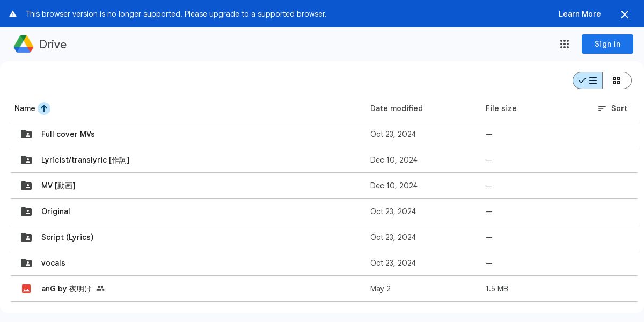Reverse sort direction with Name arrow
Image resolution: width=644 pixels, height=322 pixels.
pyautogui.click(x=44, y=108)
